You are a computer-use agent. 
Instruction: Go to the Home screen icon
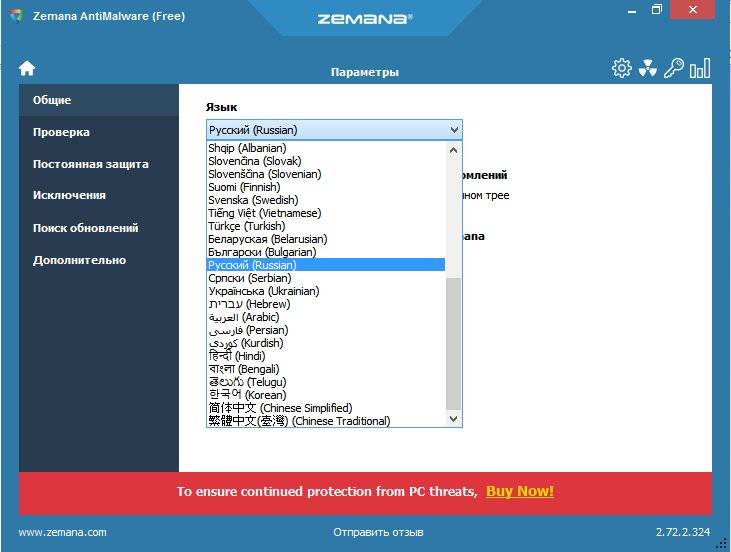[27, 68]
